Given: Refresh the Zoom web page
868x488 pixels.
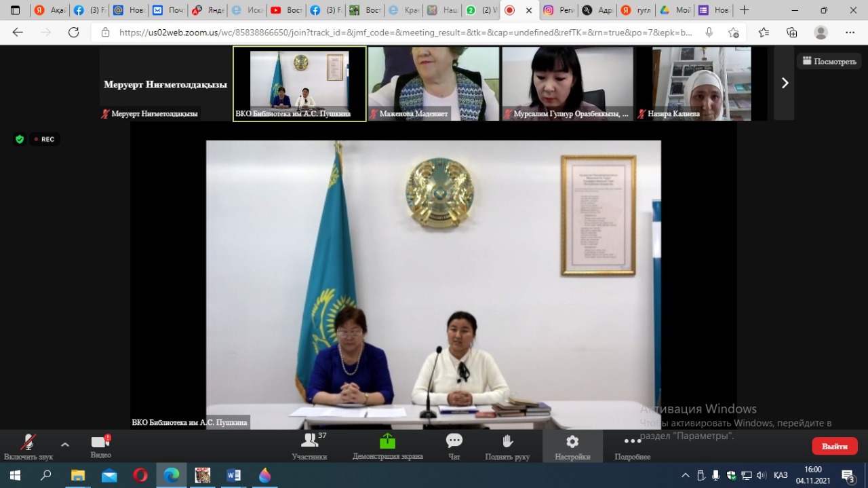Looking at the screenshot, I should (x=73, y=32).
